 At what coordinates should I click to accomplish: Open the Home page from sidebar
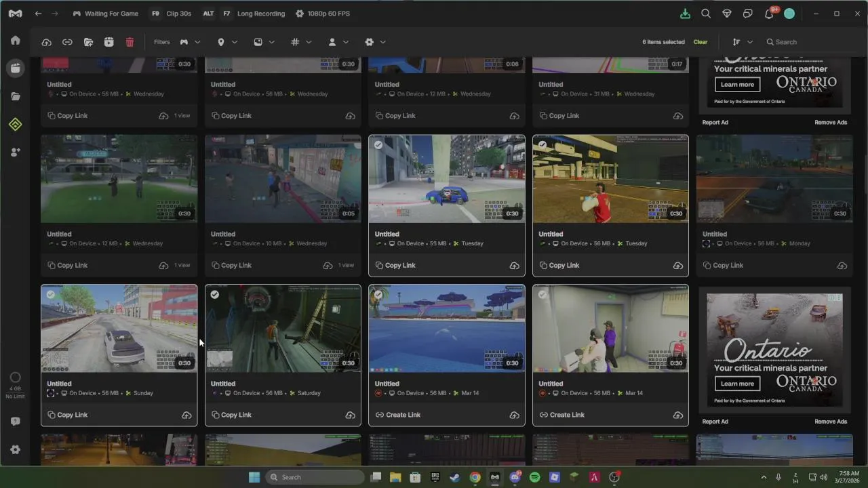tap(16, 40)
